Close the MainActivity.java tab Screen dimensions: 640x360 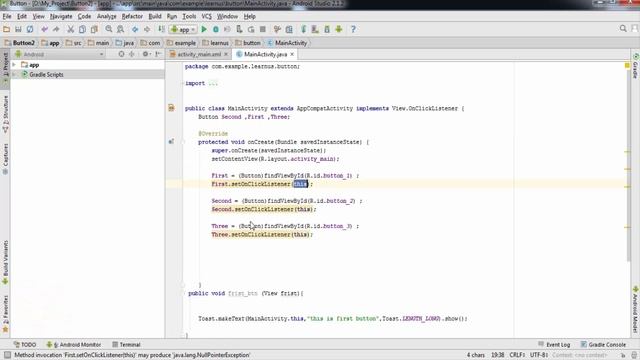click(x=292, y=54)
